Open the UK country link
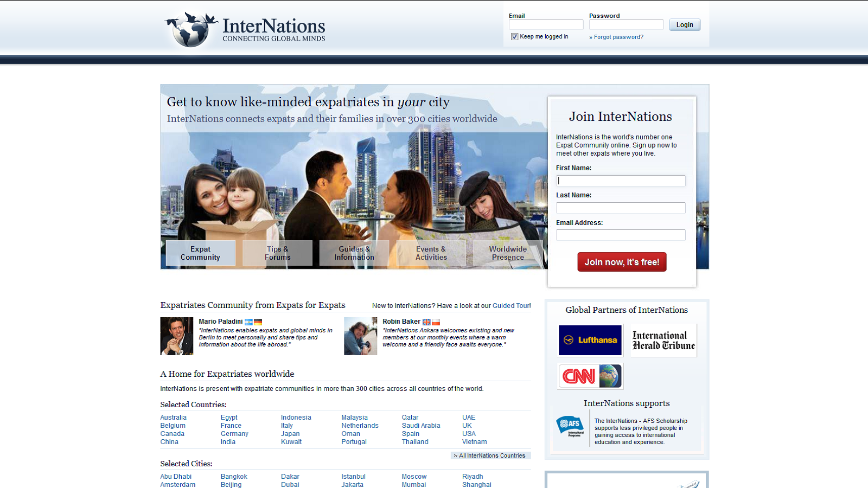The image size is (868, 488). 467,426
